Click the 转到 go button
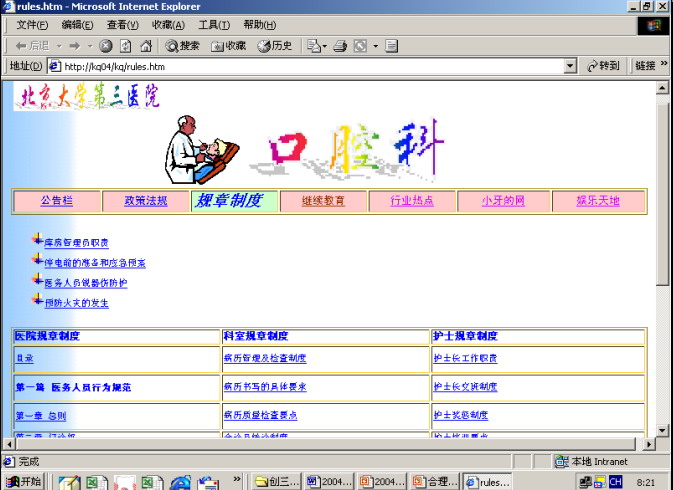Image resolution: width=673 pixels, height=490 pixels. point(604,67)
